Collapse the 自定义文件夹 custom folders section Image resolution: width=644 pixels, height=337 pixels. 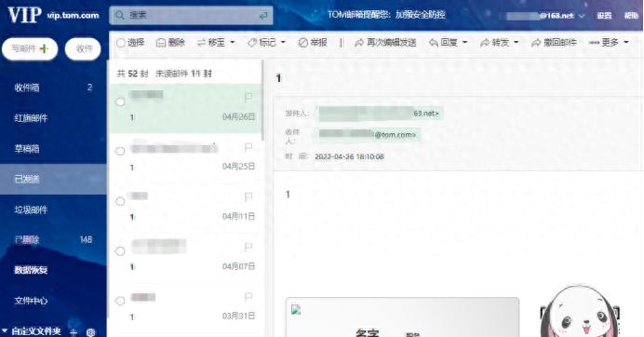[5, 330]
